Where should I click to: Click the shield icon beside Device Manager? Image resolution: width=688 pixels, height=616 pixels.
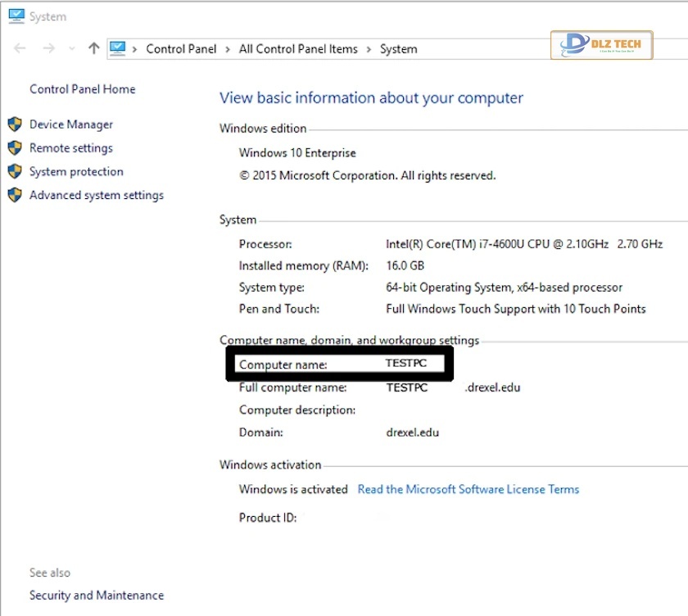(14, 125)
